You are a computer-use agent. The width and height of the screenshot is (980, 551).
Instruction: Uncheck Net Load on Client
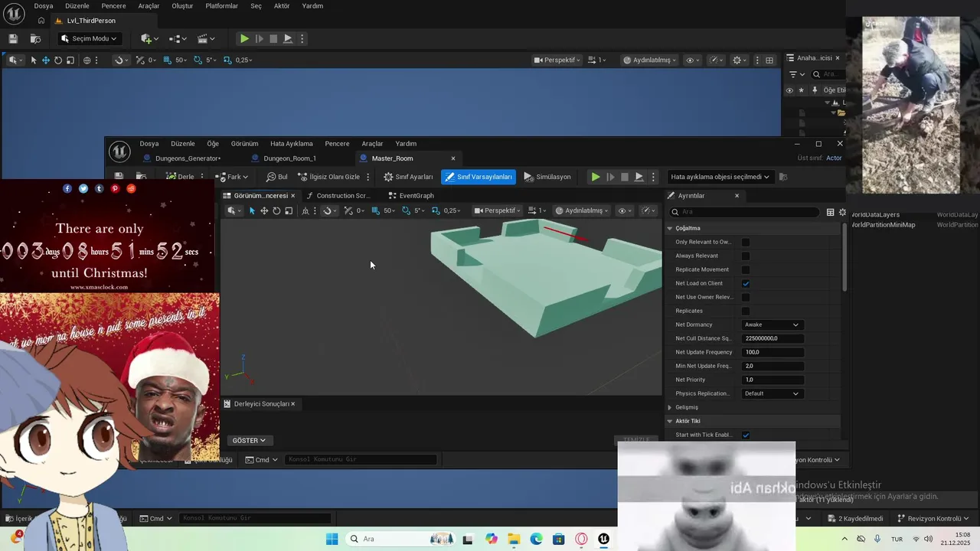point(746,283)
